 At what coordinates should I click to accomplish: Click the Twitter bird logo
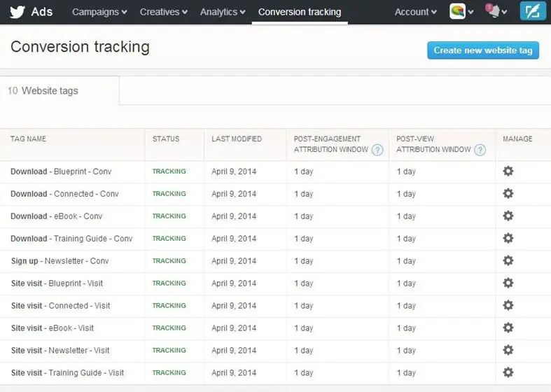18,12
